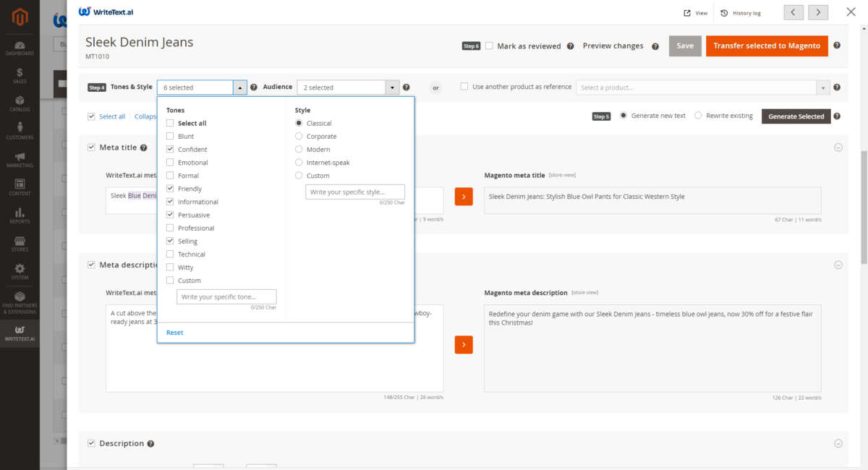The height and width of the screenshot is (470, 868).
Task: Check Mark as reviewed
Action: [489, 46]
